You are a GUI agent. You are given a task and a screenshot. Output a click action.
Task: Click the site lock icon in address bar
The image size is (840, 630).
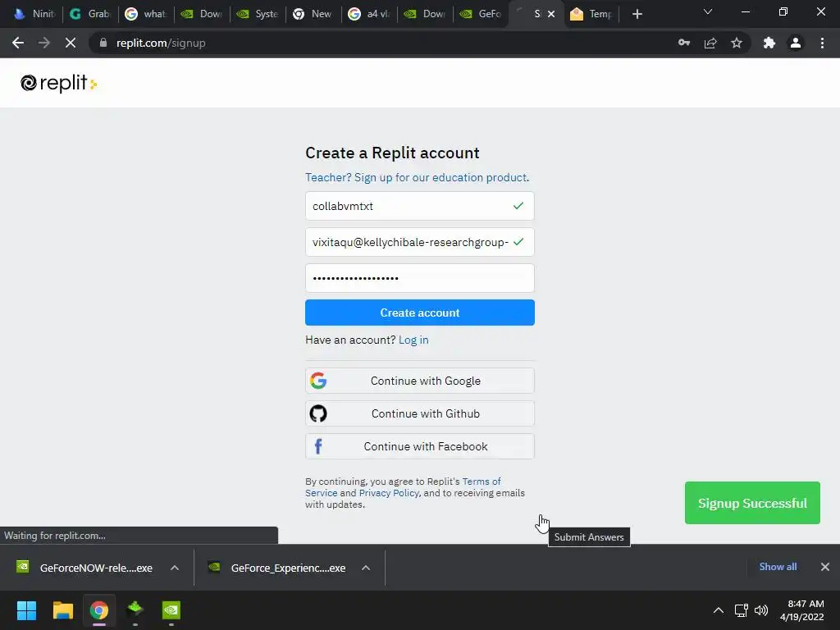click(103, 43)
